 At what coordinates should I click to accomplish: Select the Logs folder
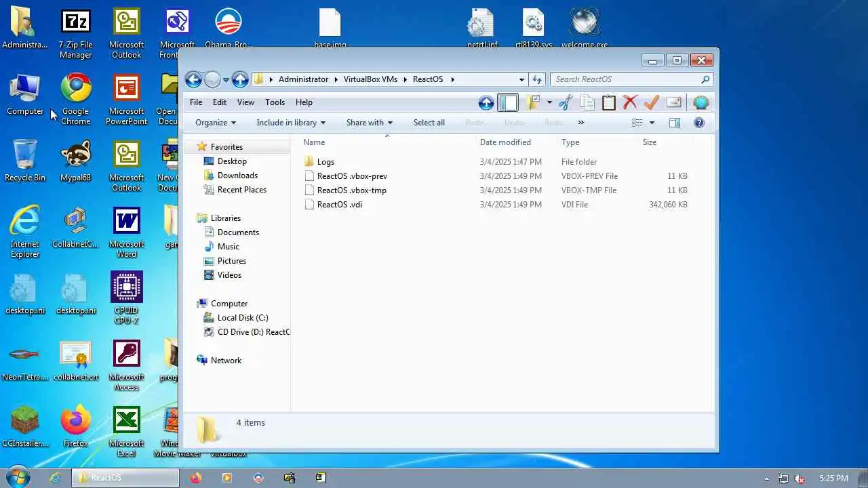click(x=325, y=162)
